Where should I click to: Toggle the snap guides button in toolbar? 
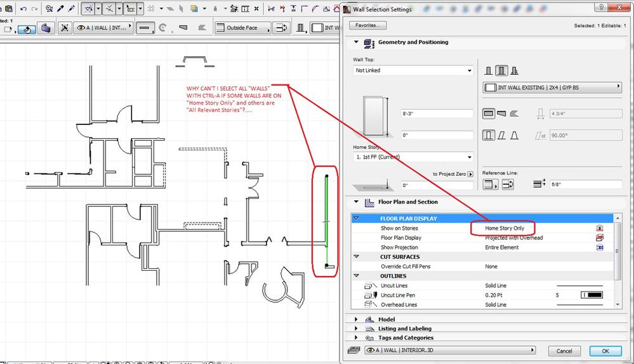(x=109, y=8)
